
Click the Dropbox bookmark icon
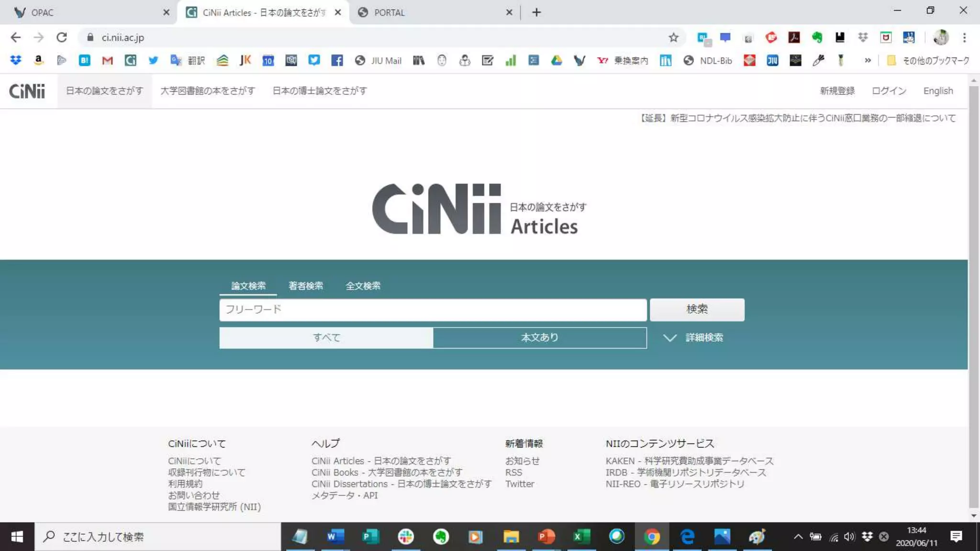click(x=16, y=60)
